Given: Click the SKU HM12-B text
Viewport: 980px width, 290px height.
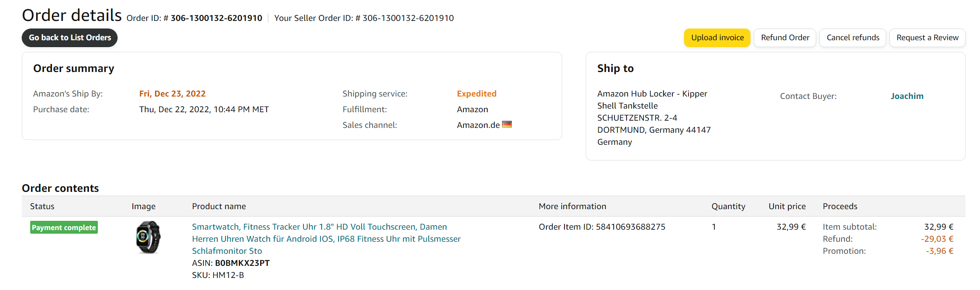Looking at the screenshot, I should 228,275.
